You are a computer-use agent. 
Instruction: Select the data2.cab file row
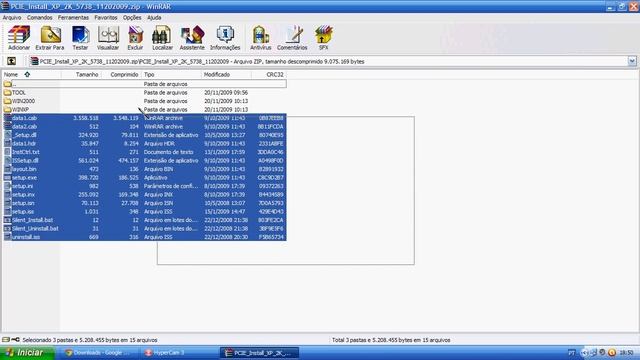(145, 127)
